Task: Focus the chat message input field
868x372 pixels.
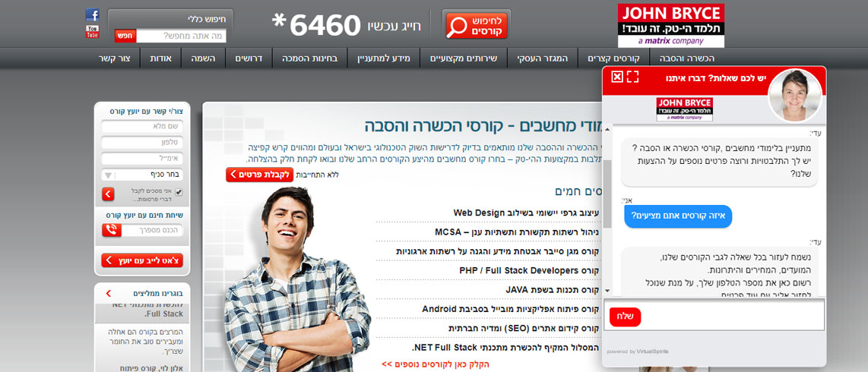Action: (730, 315)
